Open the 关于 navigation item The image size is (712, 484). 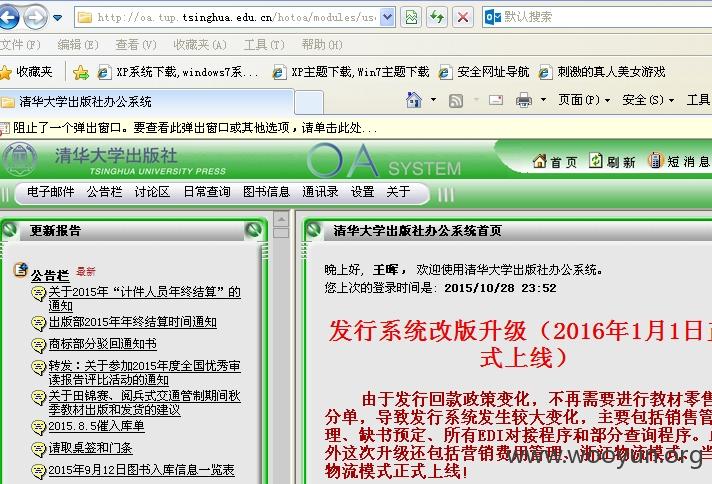pyautogui.click(x=398, y=192)
